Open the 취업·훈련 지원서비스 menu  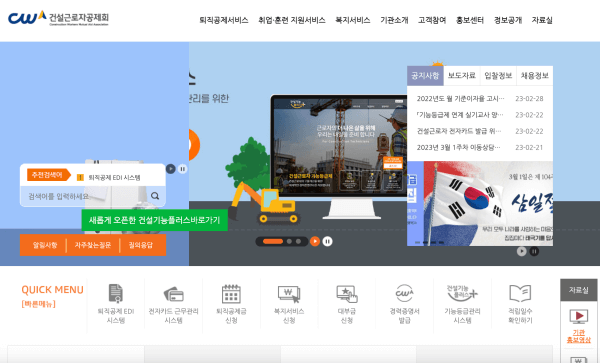[x=292, y=20]
